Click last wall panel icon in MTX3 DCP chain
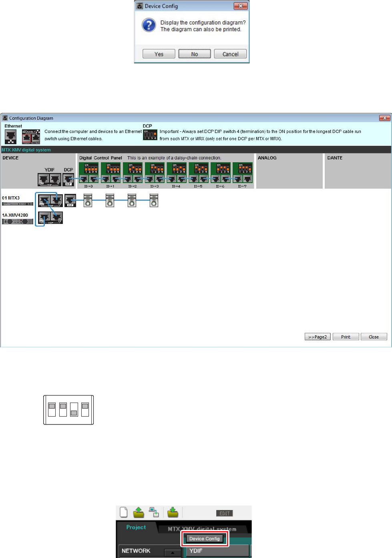Image resolution: width=392 pixels, height=558 pixels. coord(154,200)
